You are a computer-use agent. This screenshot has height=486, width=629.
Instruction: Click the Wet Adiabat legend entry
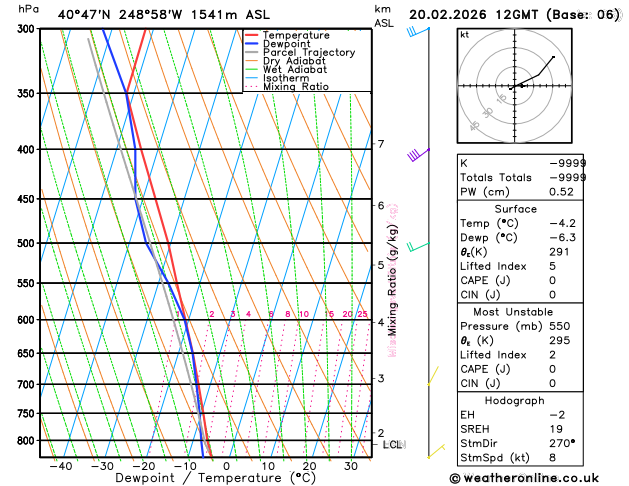[x=294, y=70]
